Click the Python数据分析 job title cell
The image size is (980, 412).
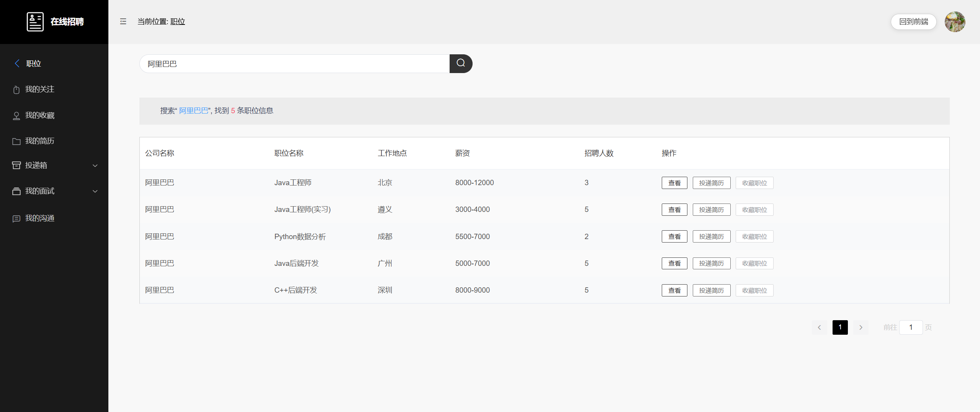tap(300, 237)
